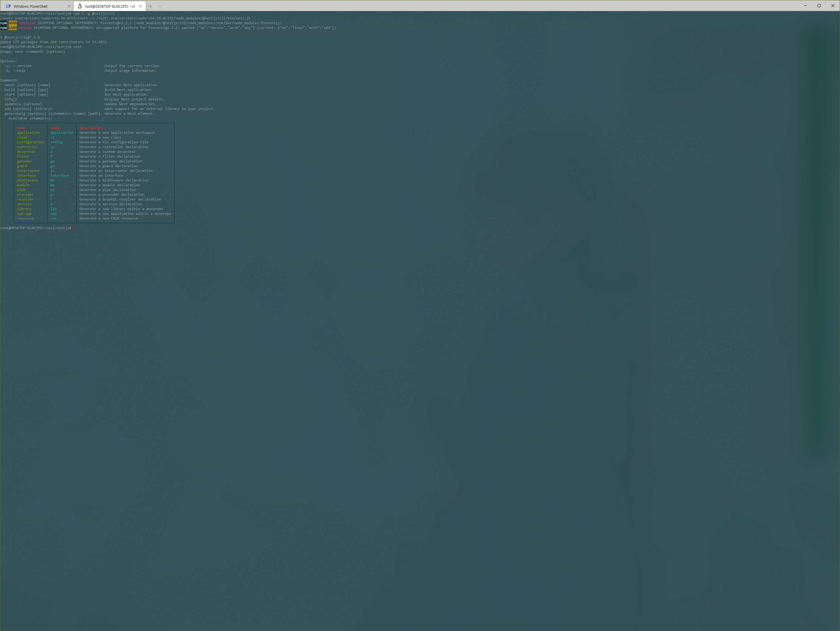Select the root@DESKTOP-BLNC2PD tab title
Image resolution: width=840 pixels, height=631 pixels.
[110, 6]
